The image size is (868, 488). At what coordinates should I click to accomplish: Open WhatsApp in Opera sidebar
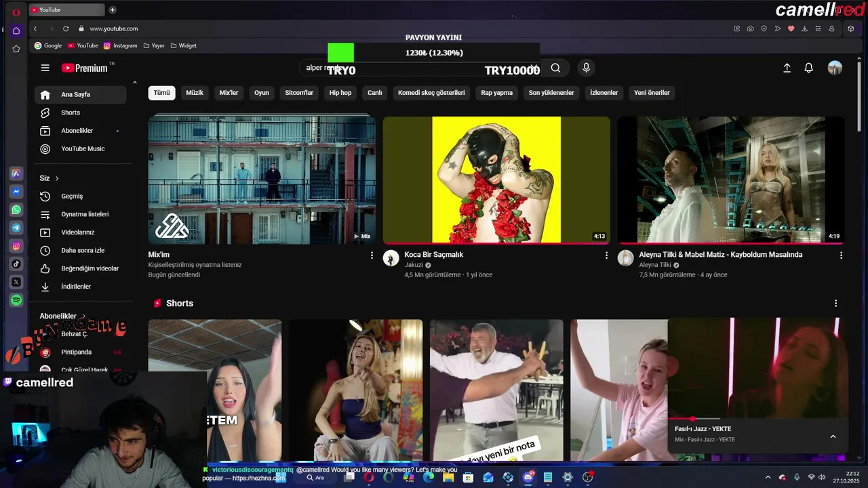[x=16, y=210]
